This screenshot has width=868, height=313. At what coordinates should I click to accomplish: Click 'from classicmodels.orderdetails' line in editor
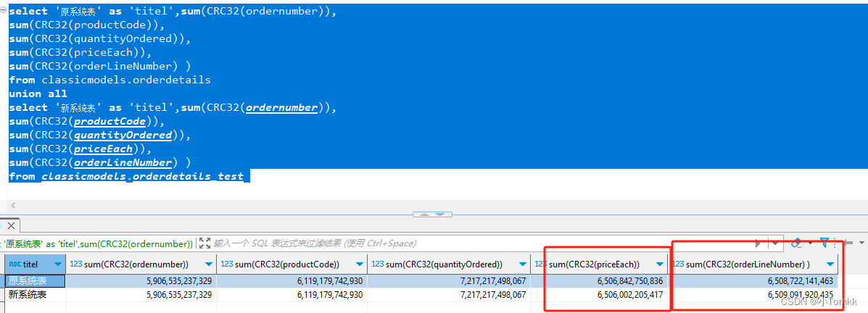click(x=109, y=80)
